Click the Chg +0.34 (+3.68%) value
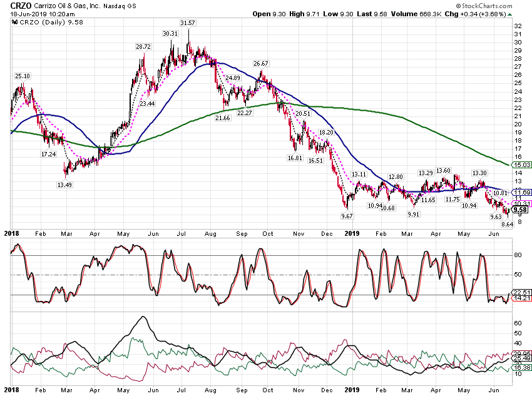532x396 pixels. (x=475, y=14)
